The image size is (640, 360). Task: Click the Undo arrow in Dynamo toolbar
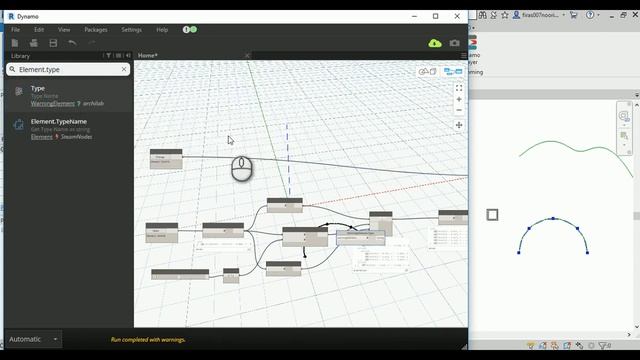coord(72,43)
